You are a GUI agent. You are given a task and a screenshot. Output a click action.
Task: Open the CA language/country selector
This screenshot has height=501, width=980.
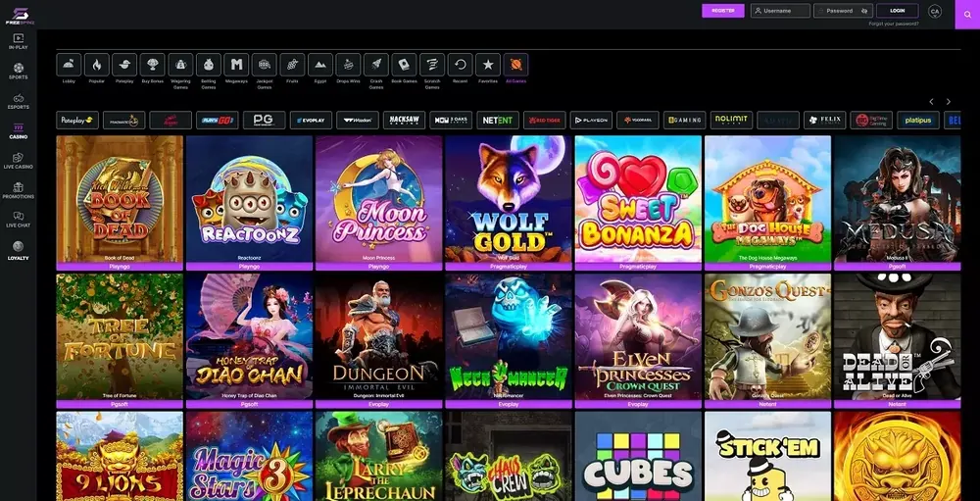click(x=934, y=11)
